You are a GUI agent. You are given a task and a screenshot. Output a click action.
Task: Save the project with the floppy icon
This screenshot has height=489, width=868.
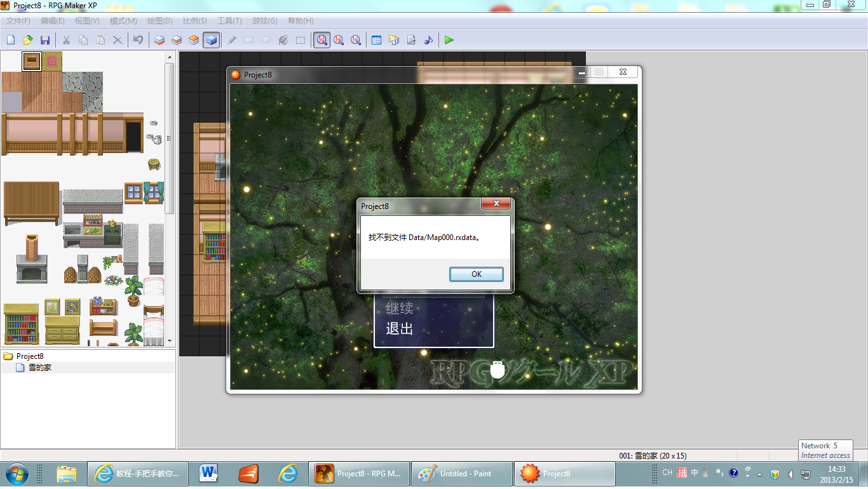45,40
